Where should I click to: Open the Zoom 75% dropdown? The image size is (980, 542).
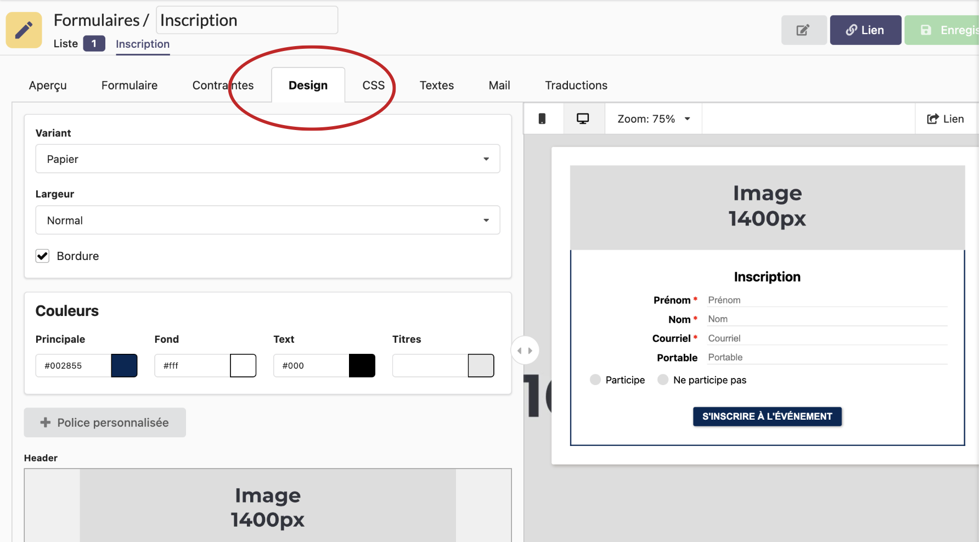coord(653,119)
